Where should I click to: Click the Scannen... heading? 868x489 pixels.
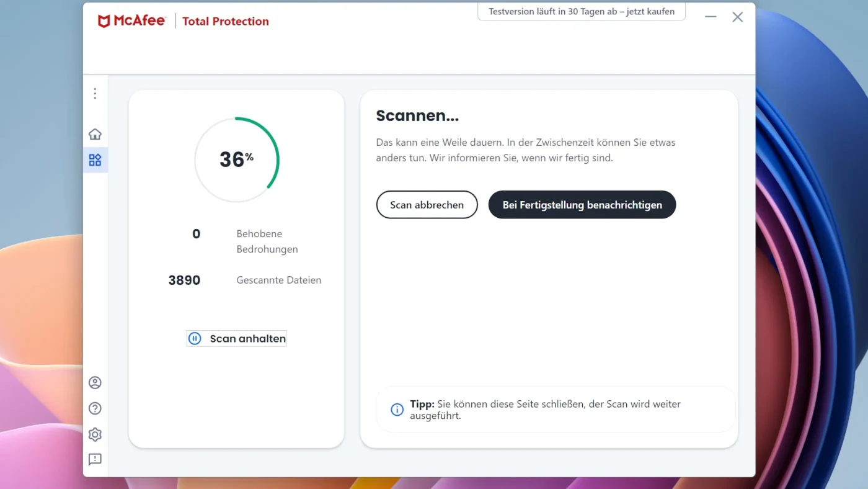click(417, 115)
